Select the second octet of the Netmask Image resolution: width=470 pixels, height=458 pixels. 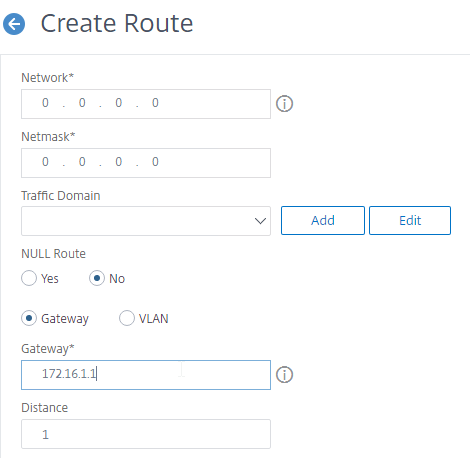(82, 162)
